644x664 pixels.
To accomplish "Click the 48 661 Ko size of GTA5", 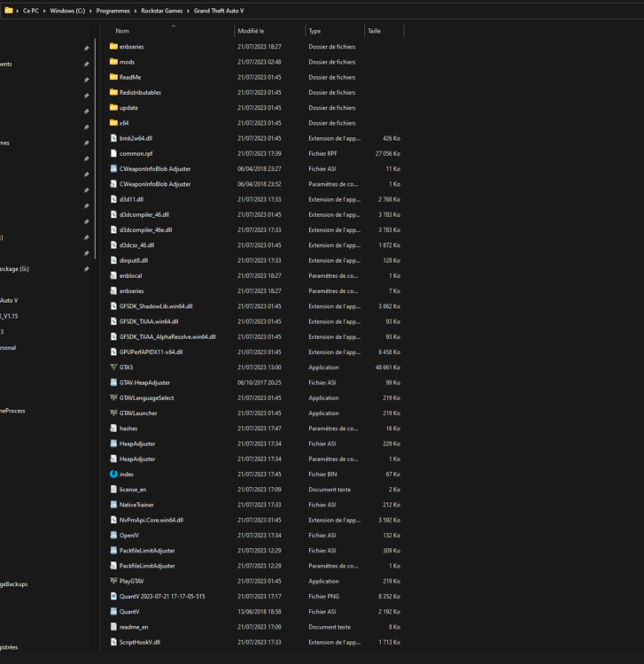I will (x=388, y=367).
